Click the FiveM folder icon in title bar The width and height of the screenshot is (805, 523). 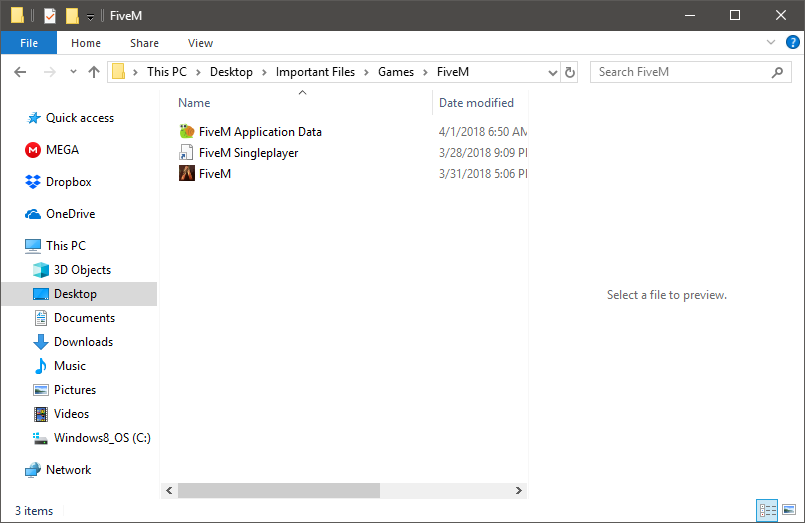point(18,16)
